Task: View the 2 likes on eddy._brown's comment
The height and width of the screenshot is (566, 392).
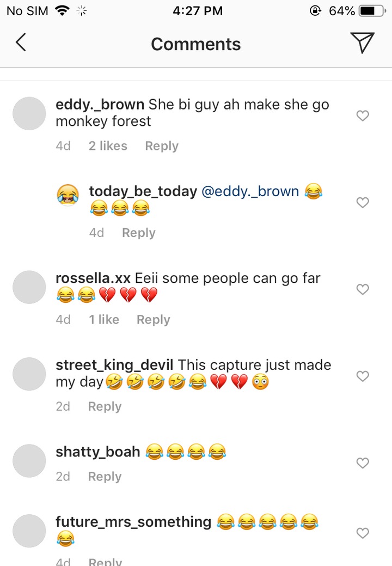Action: (x=108, y=146)
